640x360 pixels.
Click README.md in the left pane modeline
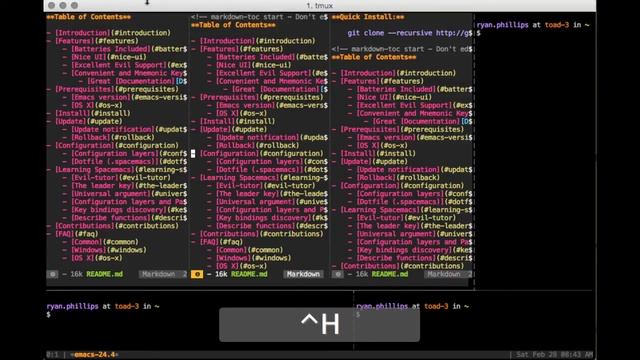click(104, 274)
